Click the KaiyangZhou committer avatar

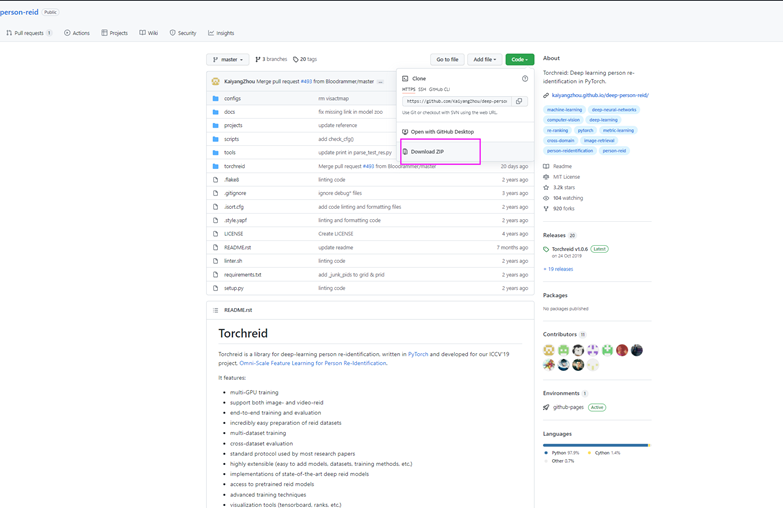(216, 81)
